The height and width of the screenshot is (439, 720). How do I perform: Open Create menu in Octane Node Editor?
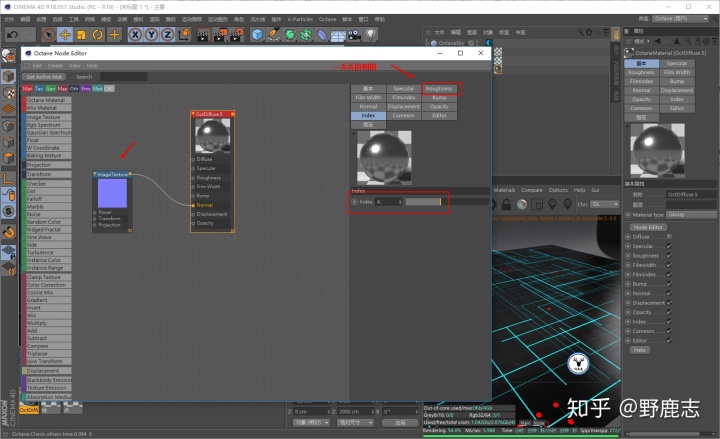coord(55,66)
